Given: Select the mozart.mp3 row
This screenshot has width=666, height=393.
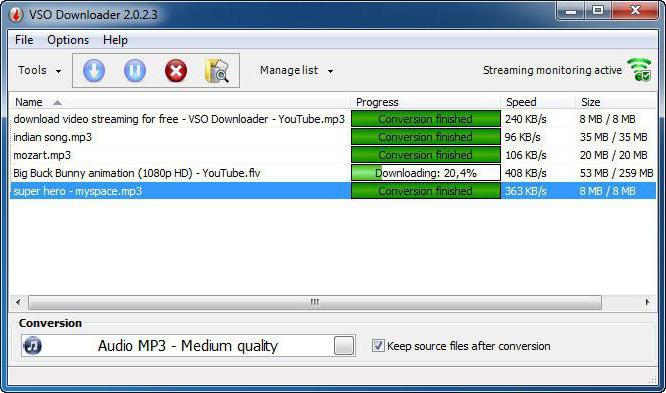Looking at the screenshot, I should coord(333,155).
